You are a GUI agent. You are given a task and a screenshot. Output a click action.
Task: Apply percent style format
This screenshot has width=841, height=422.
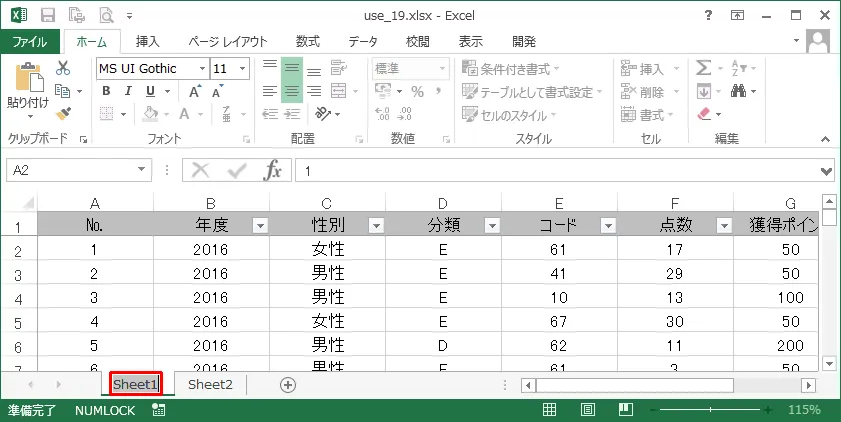[x=417, y=92]
